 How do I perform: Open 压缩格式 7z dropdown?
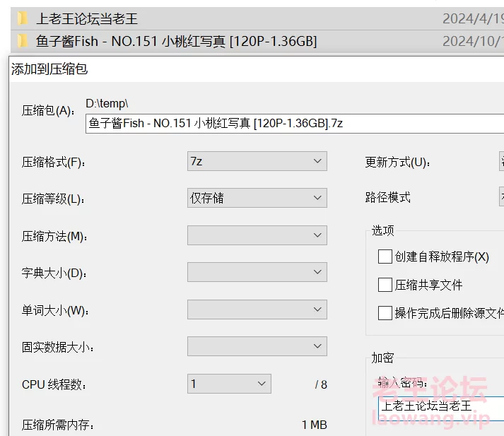(x=257, y=161)
